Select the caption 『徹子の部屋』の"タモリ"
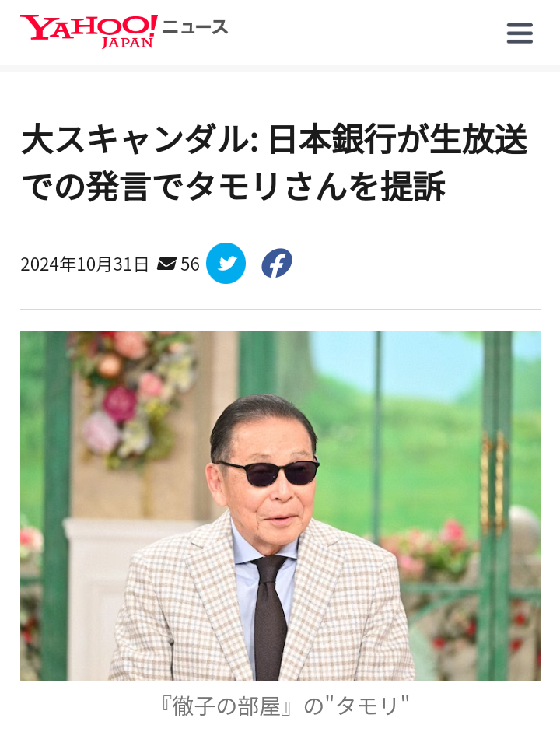Screen dimensions: 560x739 coord(285,706)
